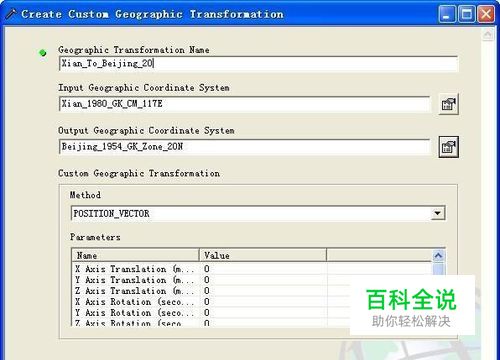Select X Axis Translation parameter row
This screenshot has width=500, height=360.
pos(252,269)
